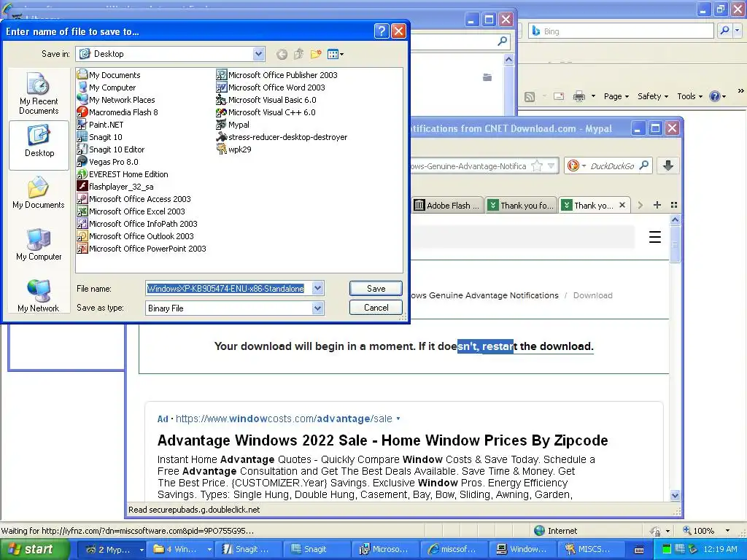Select Vegas Pro 8.0 in file list
747x560 pixels.
pyautogui.click(x=108, y=162)
